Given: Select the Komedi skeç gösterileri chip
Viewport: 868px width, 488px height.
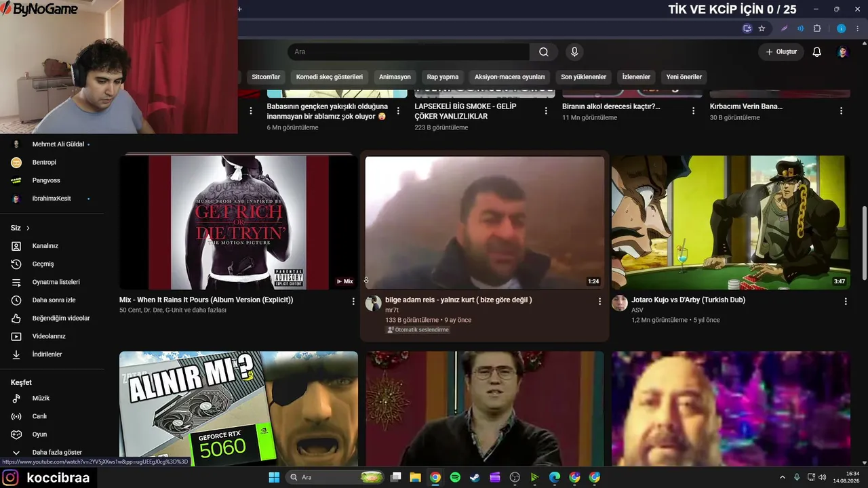Looking at the screenshot, I should coord(330,77).
